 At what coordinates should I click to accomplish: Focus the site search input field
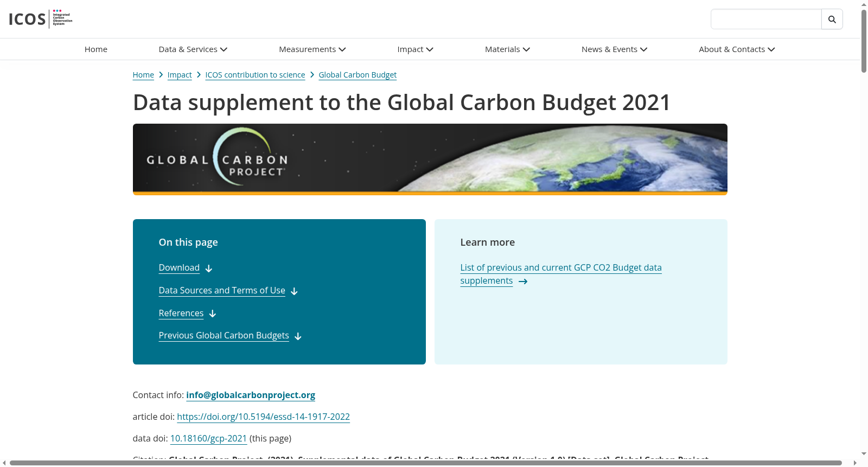766,19
